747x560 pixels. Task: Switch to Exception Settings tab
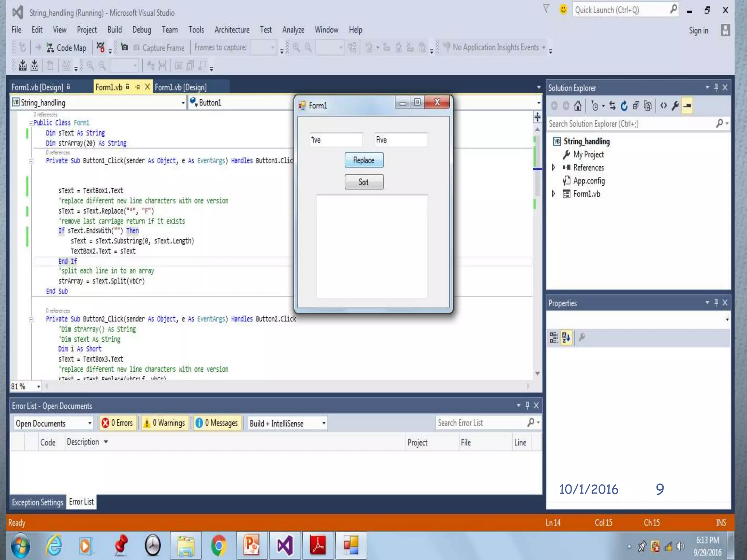click(37, 502)
